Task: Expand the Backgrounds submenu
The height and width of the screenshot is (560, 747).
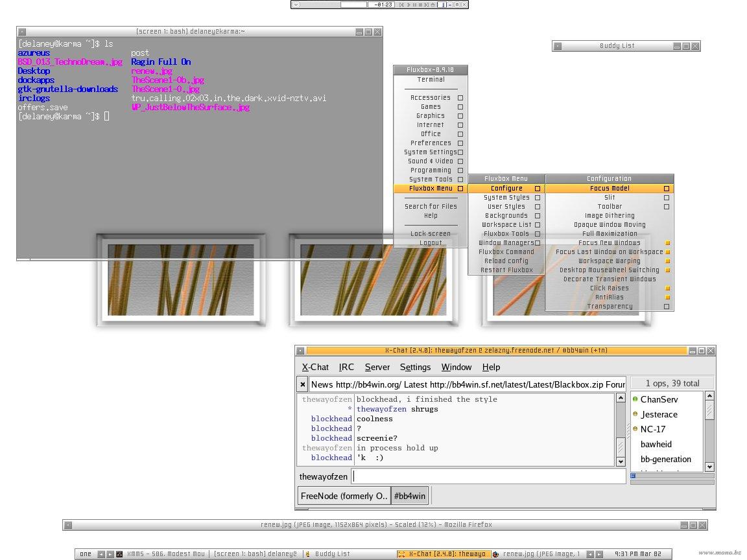Action: pyautogui.click(x=506, y=216)
